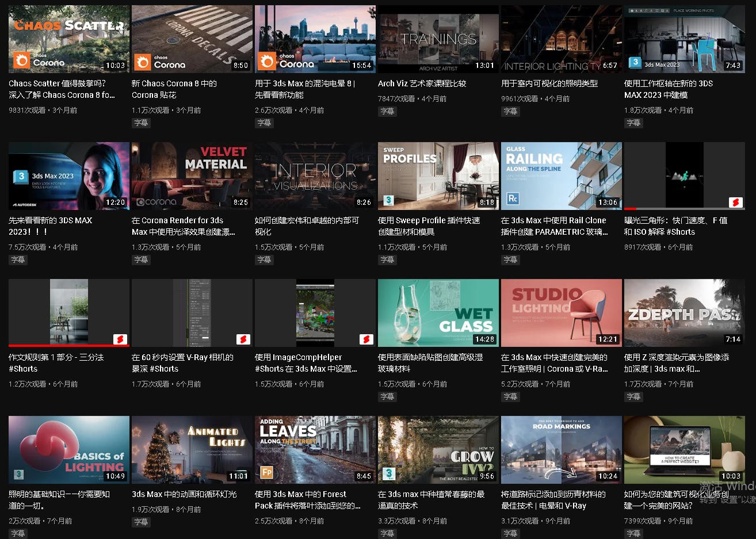The height and width of the screenshot is (539, 756).
Task: Open title '如何为您的建筑可视化业务创建一个完美的网站?'
Action: (677, 500)
